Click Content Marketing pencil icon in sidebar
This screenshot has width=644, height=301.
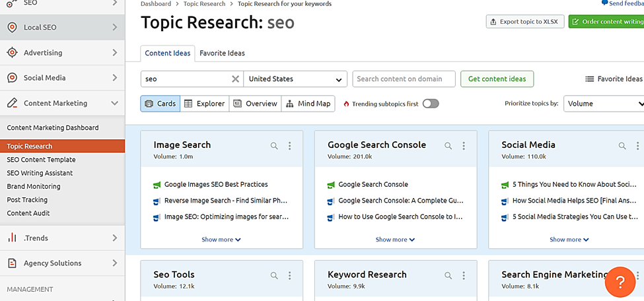click(x=13, y=103)
